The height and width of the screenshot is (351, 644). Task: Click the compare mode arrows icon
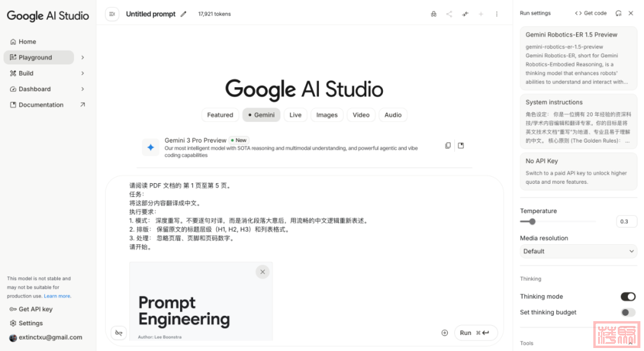tap(465, 14)
